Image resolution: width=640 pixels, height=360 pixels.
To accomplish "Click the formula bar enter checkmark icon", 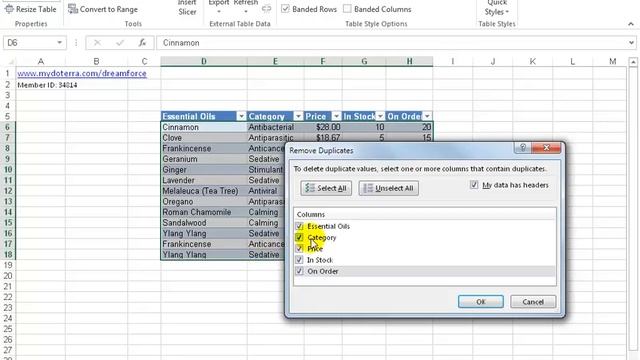I will pyautogui.click(x=120, y=42).
